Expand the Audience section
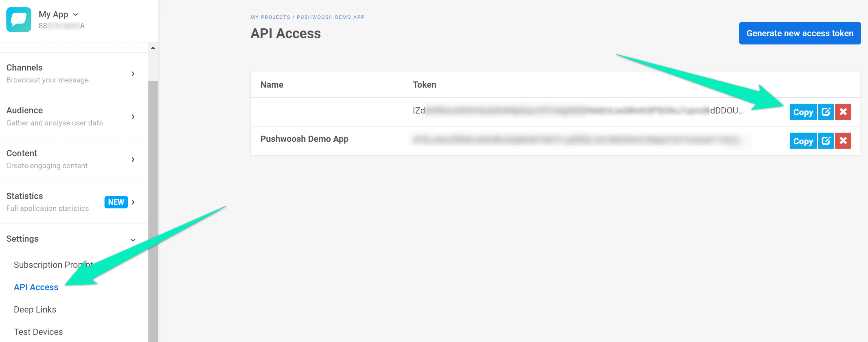This screenshot has height=342, width=868. (x=133, y=116)
